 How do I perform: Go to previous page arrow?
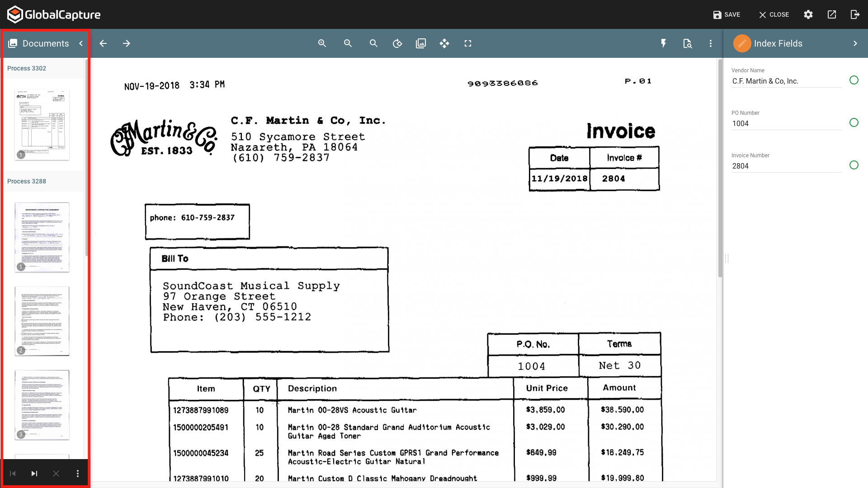click(x=103, y=43)
